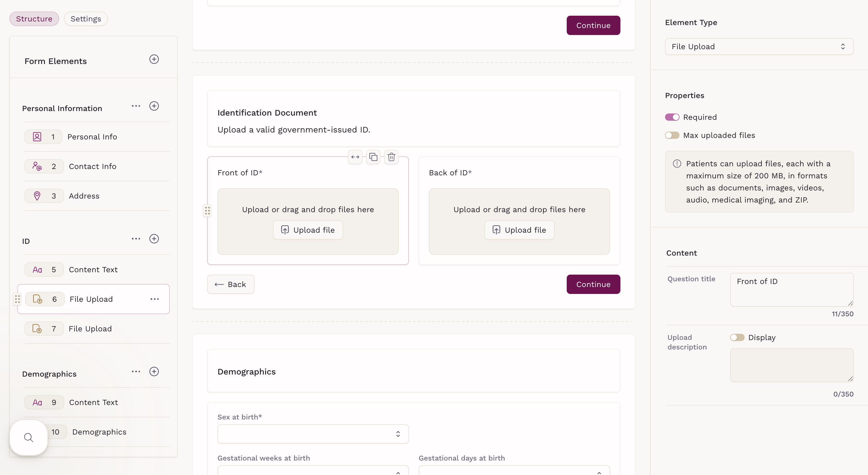Add element to Demographics section

click(x=154, y=371)
